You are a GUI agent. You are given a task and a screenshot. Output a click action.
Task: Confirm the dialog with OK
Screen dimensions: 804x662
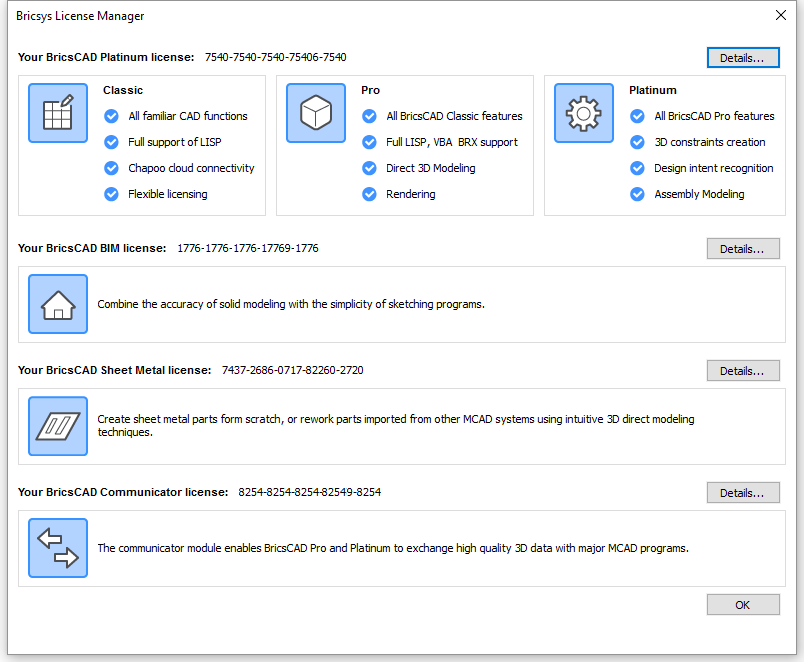pos(743,605)
